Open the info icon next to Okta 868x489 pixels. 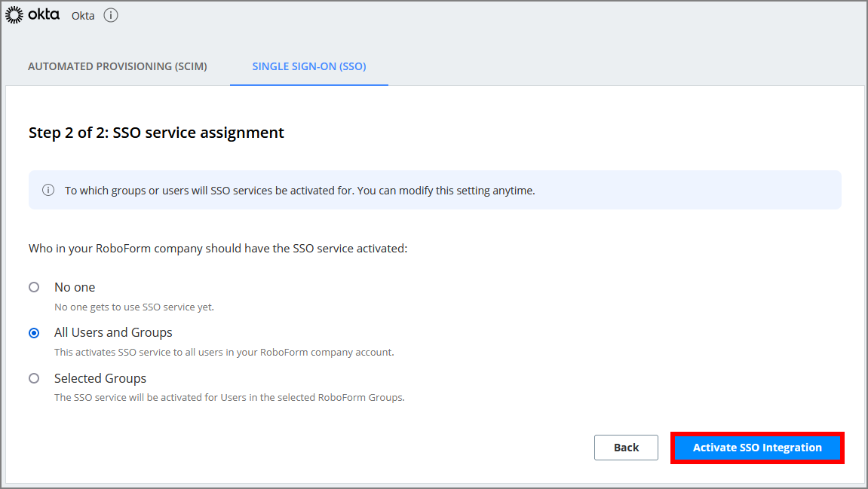click(x=111, y=16)
